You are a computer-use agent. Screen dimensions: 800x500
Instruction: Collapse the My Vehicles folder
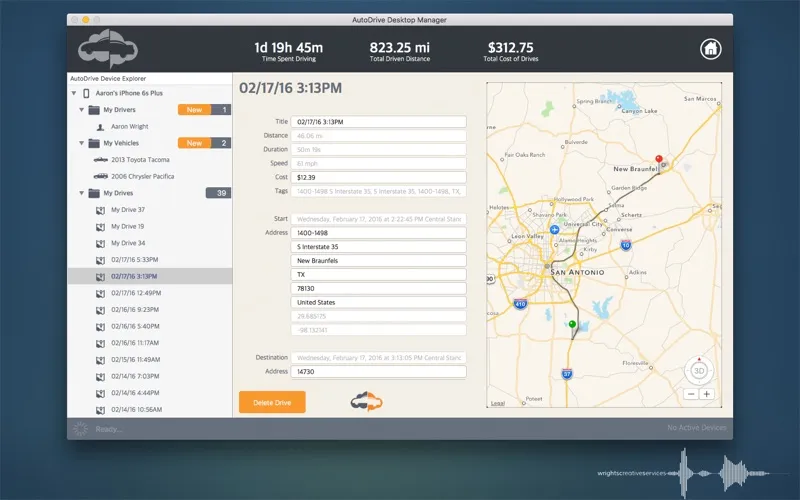click(x=81, y=143)
